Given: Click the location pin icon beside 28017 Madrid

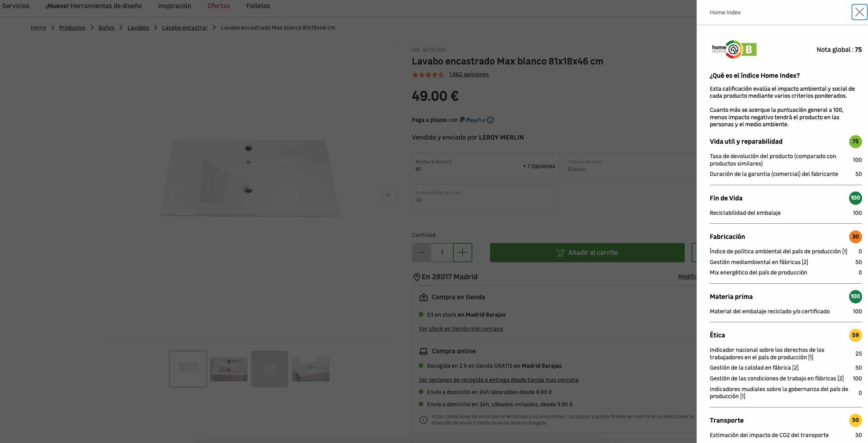Looking at the screenshot, I should click(416, 277).
